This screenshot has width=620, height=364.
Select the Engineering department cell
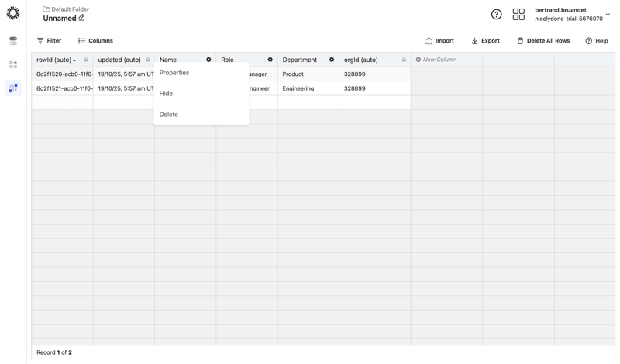point(308,88)
